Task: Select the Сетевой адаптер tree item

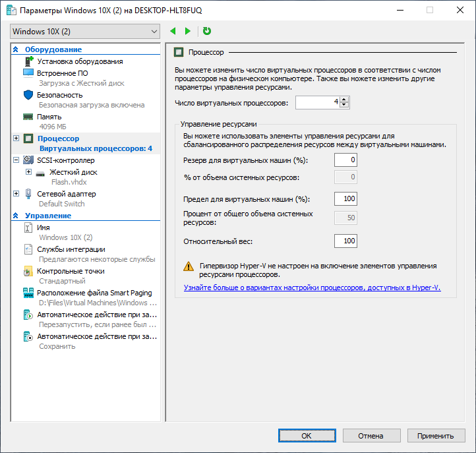Action: click(x=67, y=194)
